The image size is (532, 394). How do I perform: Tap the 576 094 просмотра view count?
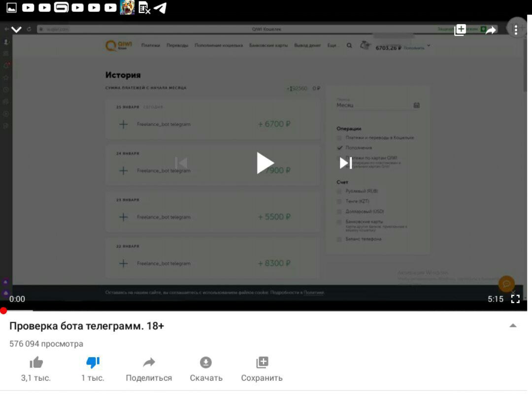coord(46,344)
